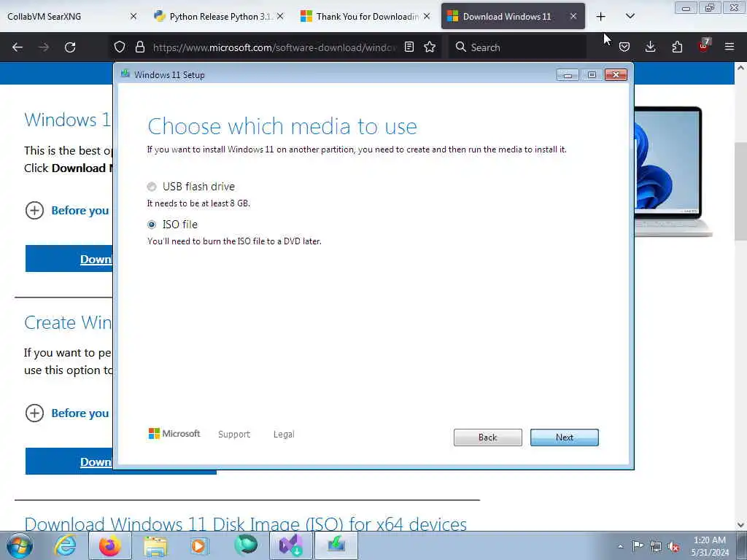Click Next in Windows 11 Setup
The width and height of the screenshot is (747, 560).
[565, 437]
